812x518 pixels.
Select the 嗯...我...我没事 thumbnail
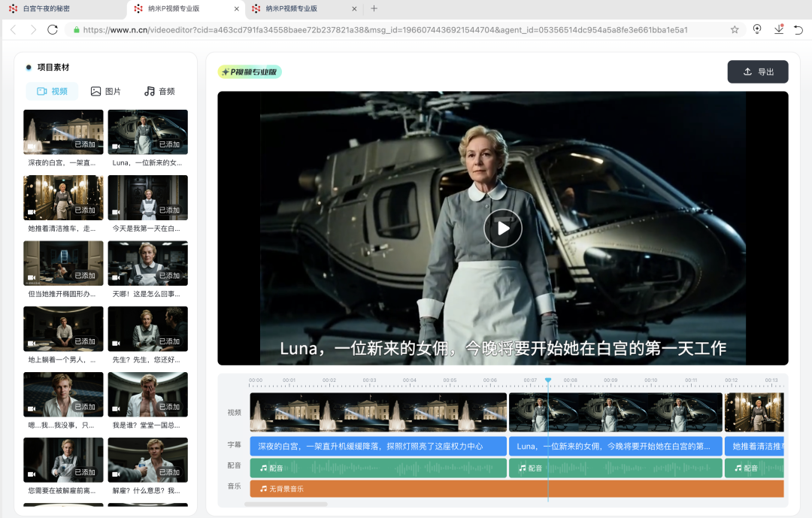point(63,394)
